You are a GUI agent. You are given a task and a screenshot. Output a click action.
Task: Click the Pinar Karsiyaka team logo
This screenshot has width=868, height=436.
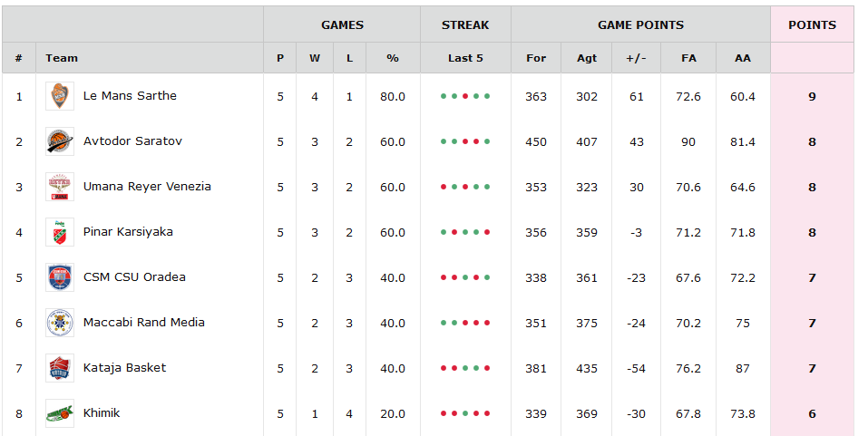[60, 232]
